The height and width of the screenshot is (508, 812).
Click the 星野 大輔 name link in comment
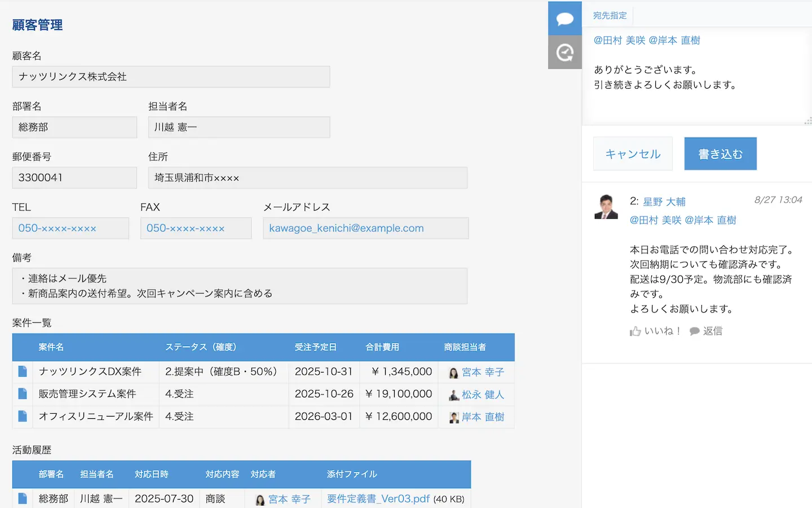click(664, 202)
